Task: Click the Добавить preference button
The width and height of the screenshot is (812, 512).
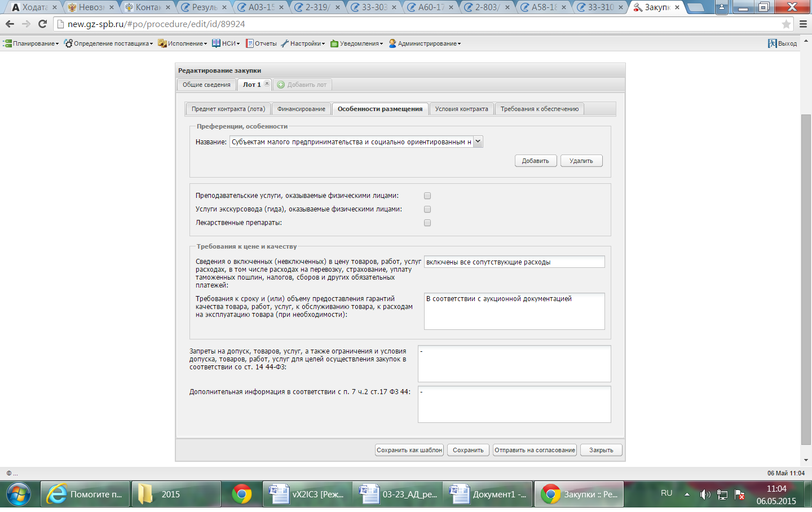Action: (536, 161)
